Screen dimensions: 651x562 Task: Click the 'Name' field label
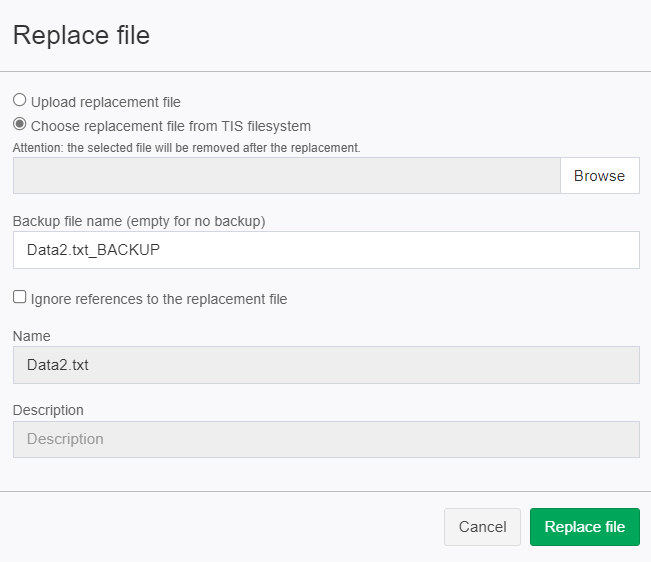(x=32, y=336)
